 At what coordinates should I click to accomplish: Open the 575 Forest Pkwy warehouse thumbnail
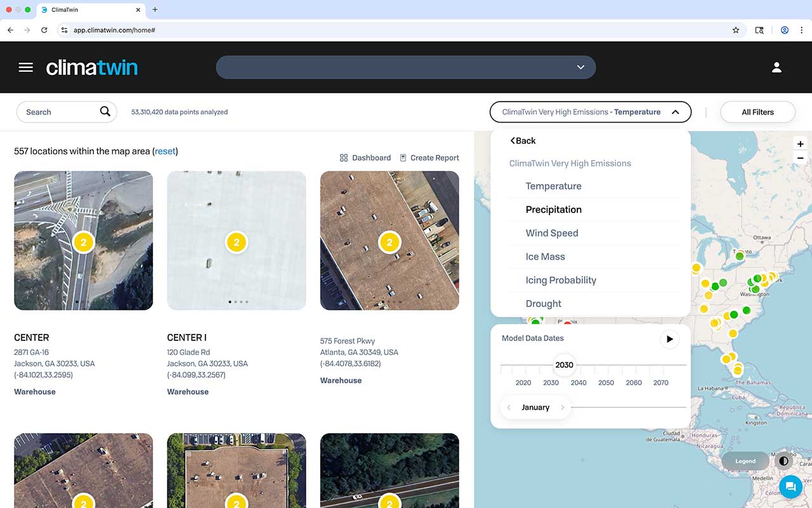(390, 240)
